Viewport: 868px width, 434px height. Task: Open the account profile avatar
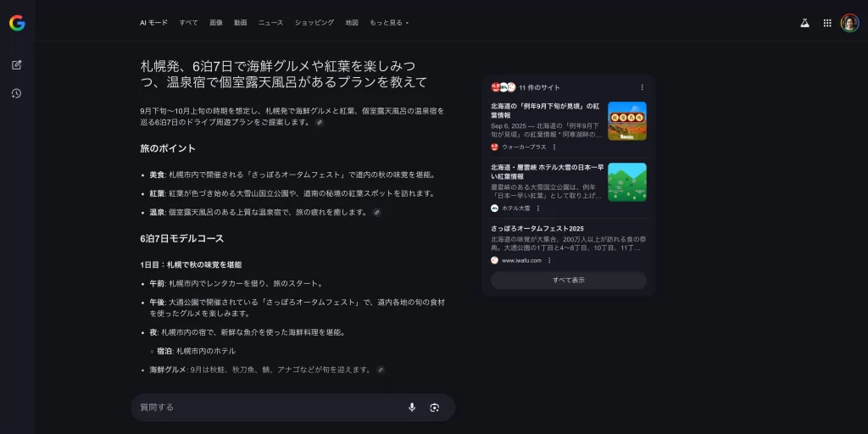pos(849,23)
